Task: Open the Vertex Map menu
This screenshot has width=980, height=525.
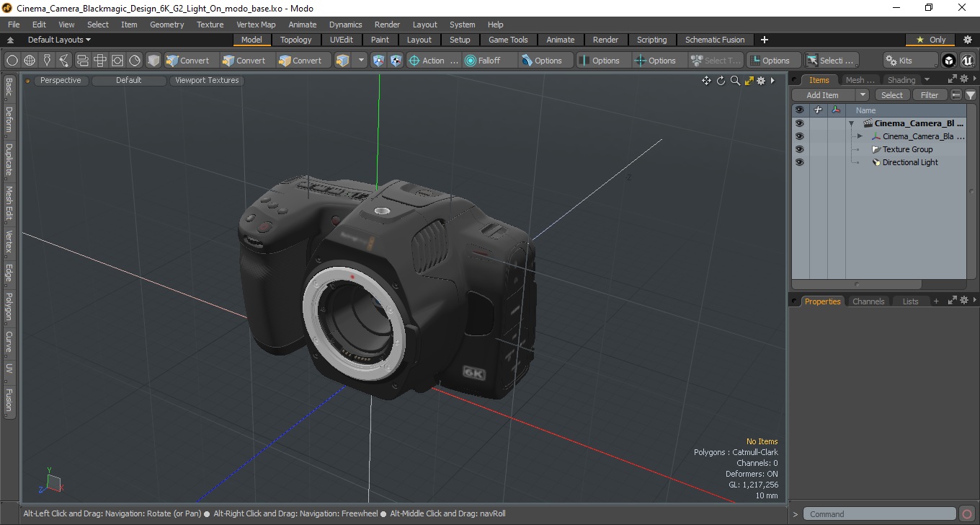Action: click(256, 25)
